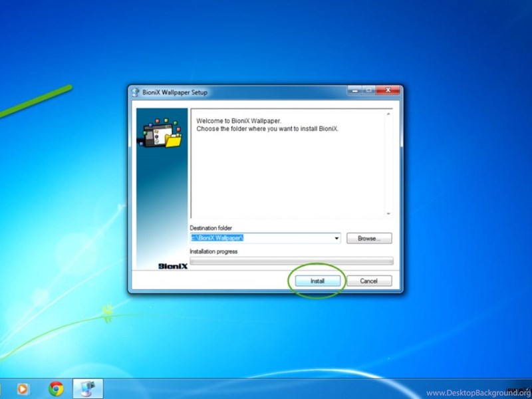Click the 'Choose the folder' instruction text
Image resolution: width=532 pixels, height=399 pixels.
(267, 129)
